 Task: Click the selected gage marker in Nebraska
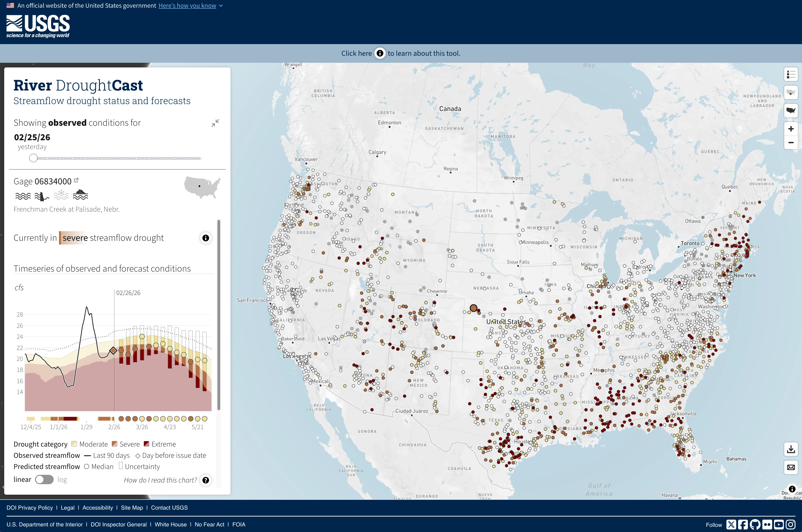(x=473, y=308)
